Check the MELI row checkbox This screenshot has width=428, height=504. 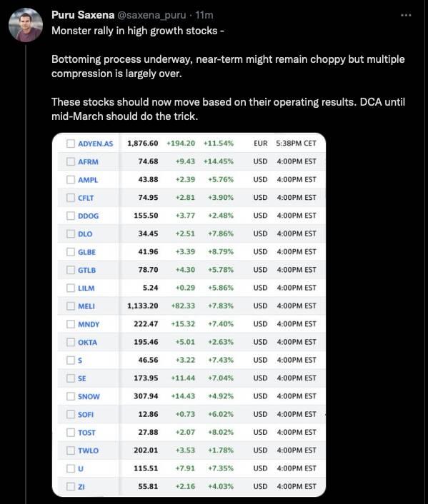(71, 306)
